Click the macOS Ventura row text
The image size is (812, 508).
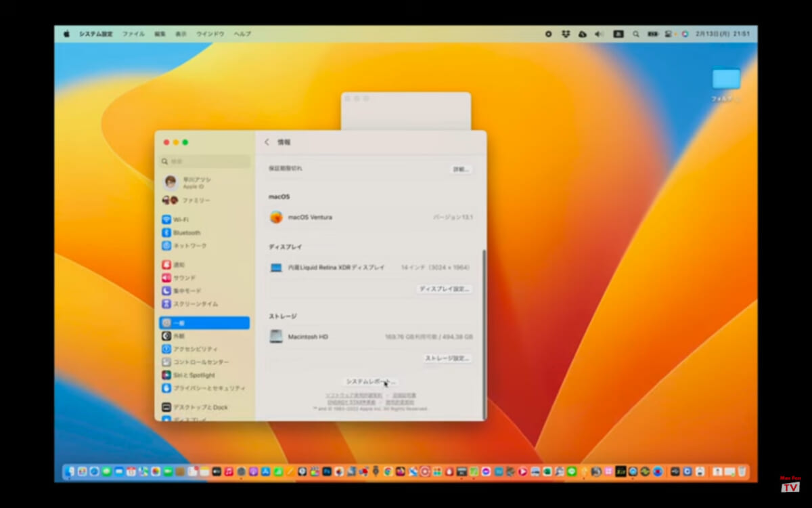pyautogui.click(x=310, y=217)
